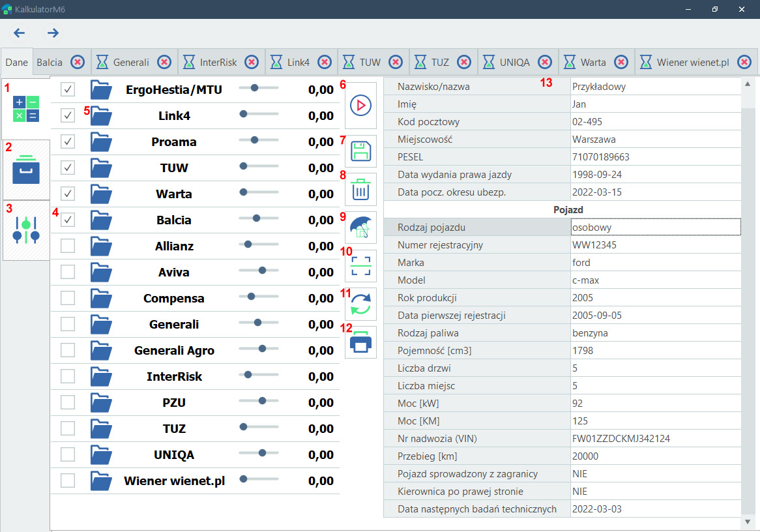Open the Allianz folder icon
The width and height of the screenshot is (760, 532).
[101, 246]
